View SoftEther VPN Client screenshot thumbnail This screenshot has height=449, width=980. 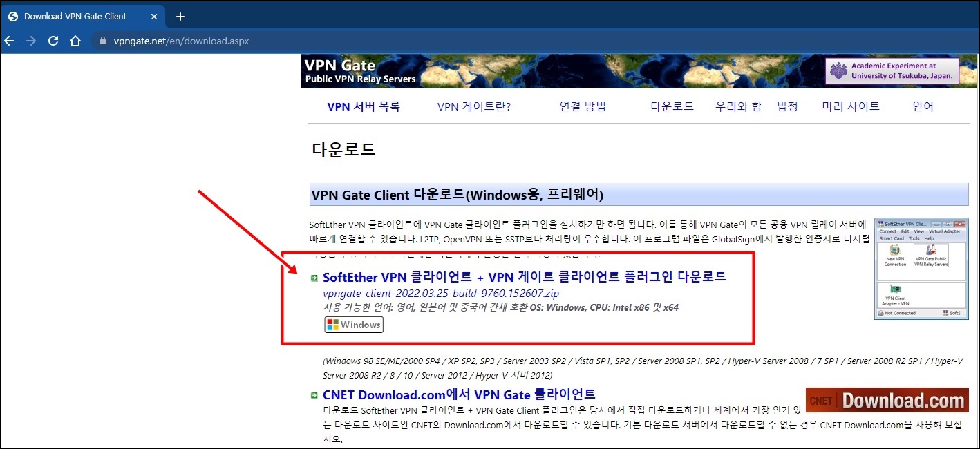921,269
